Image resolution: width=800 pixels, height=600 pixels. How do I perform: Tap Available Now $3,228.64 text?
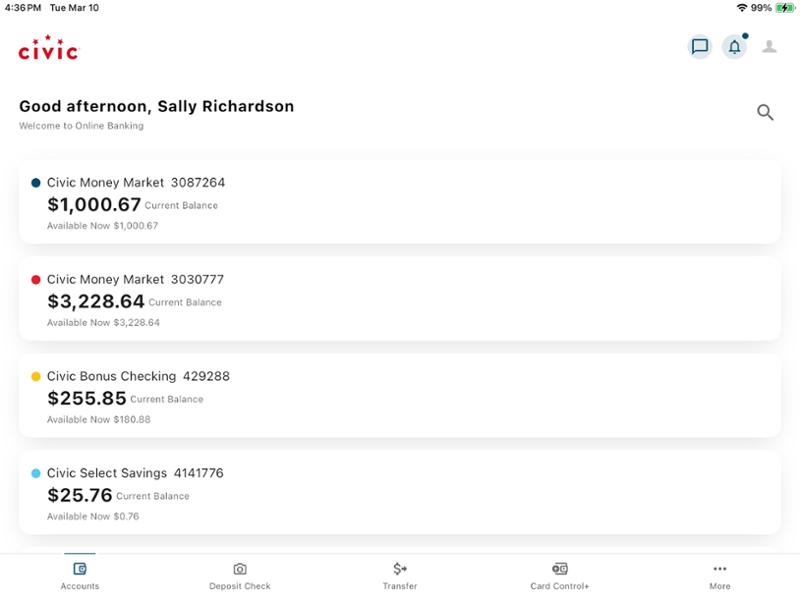click(x=103, y=322)
